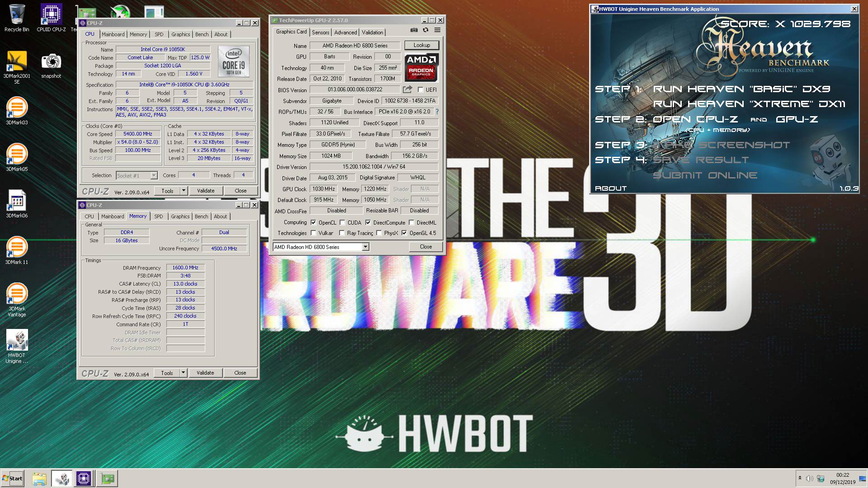This screenshot has width=868, height=488.
Task: Toggle the UEFI checkbox in GPU-Z
Action: click(x=420, y=90)
